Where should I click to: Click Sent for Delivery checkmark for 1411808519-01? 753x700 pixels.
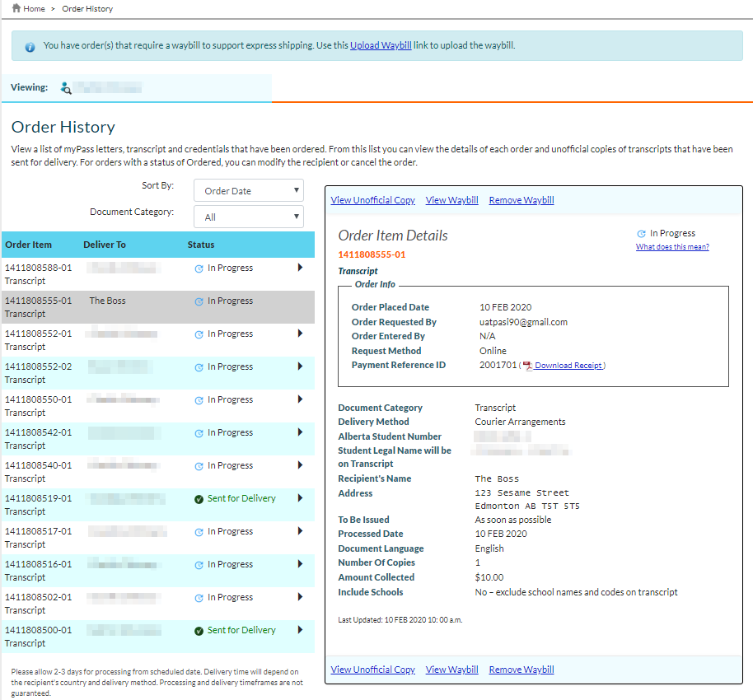pos(199,499)
